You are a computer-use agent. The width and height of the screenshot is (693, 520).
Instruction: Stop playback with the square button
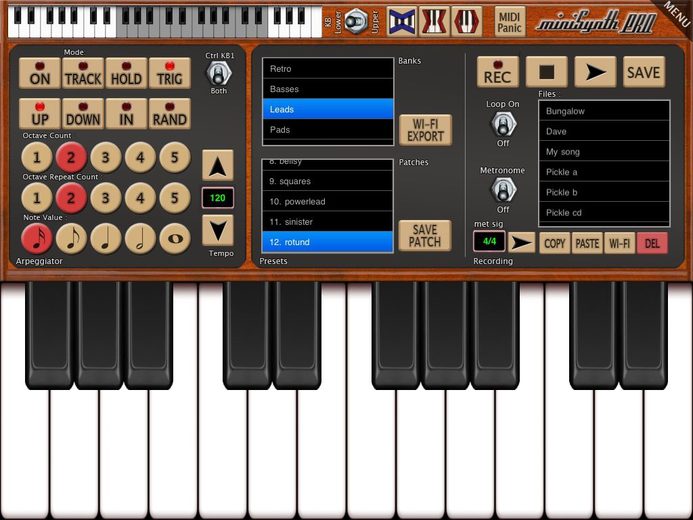click(547, 72)
